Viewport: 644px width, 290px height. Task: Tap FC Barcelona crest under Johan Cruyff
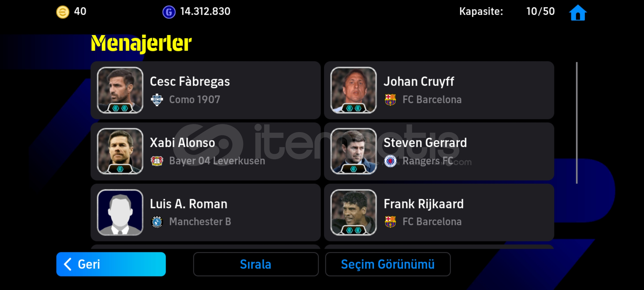point(390,100)
